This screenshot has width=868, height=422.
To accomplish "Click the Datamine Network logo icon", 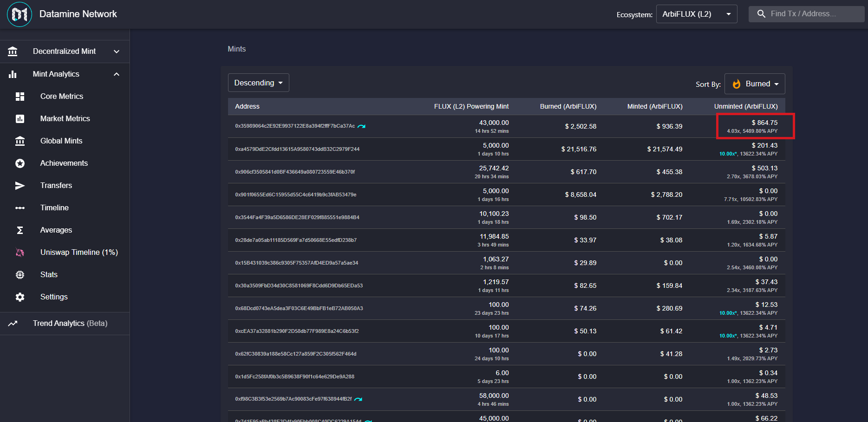I will coord(20,14).
